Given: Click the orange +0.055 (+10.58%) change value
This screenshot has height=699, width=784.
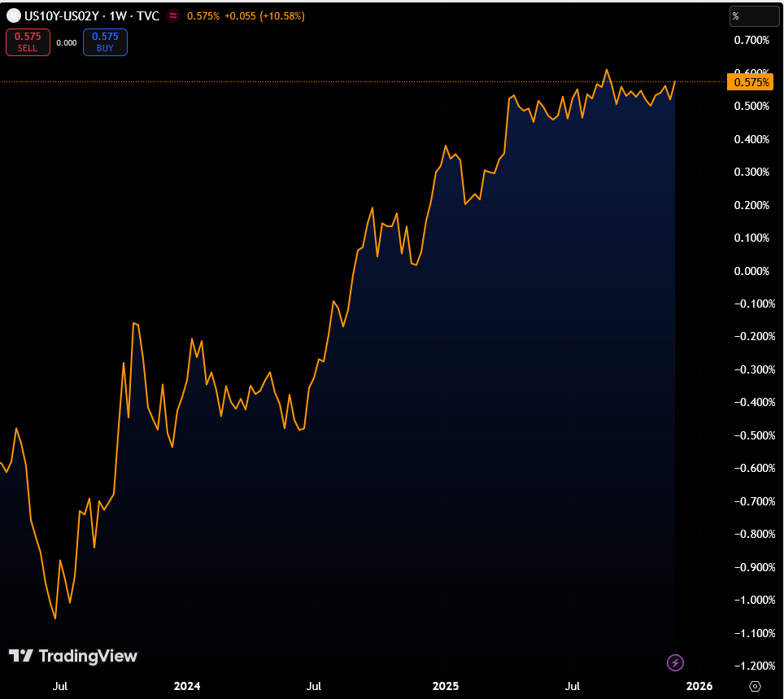Looking at the screenshot, I should click(x=262, y=15).
